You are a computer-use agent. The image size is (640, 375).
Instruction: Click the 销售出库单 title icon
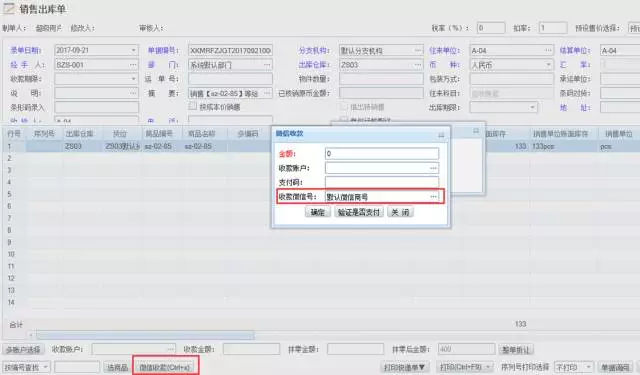9,9
